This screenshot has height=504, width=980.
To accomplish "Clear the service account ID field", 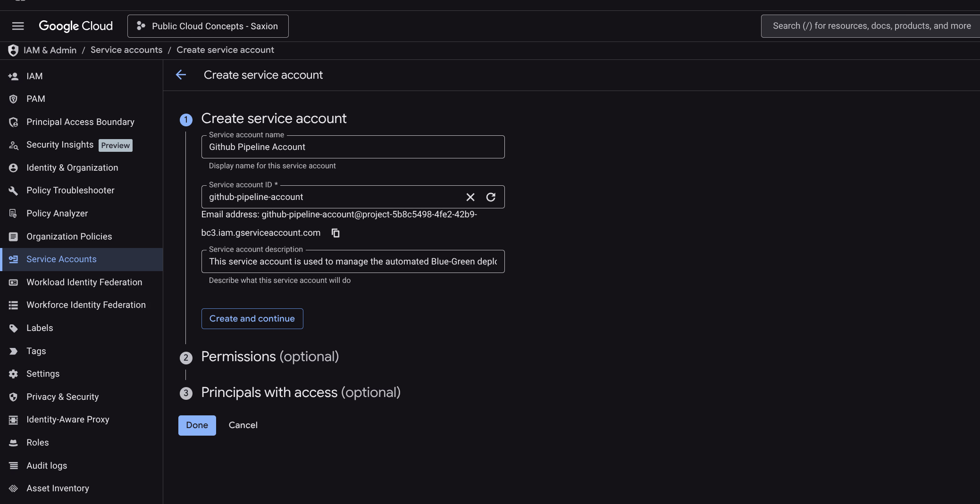I will tap(470, 197).
